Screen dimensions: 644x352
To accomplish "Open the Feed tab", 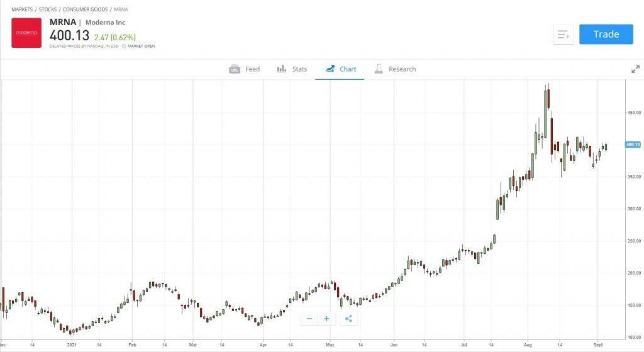I will click(244, 69).
